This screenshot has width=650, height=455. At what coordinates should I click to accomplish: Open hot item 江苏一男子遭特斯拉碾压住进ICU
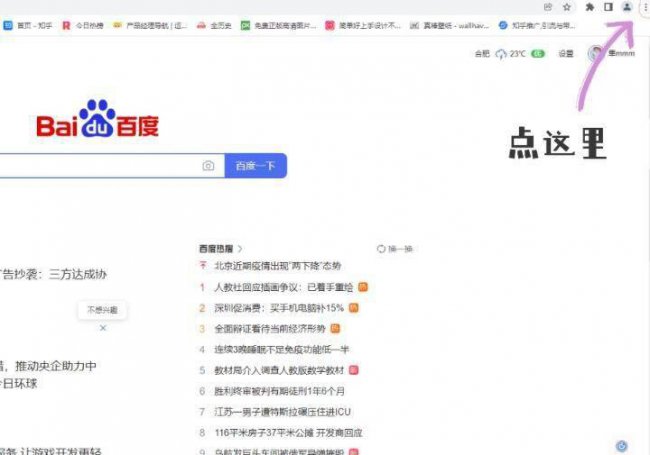[282, 411]
